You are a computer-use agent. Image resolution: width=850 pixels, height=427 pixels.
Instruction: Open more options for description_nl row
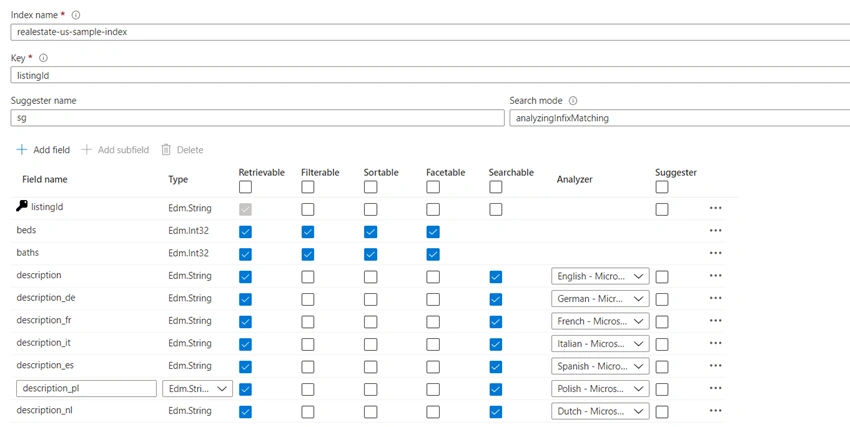click(x=716, y=411)
